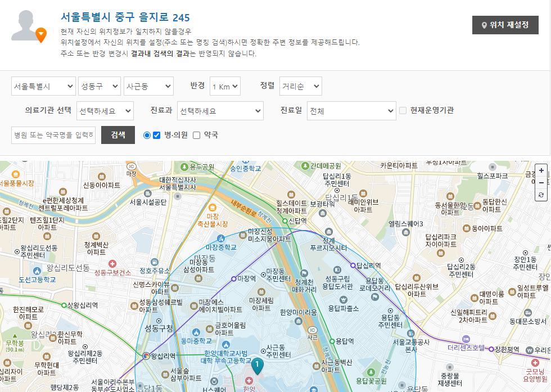Click the hospital name input field
The height and width of the screenshot is (392, 551).
[x=52, y=135]
